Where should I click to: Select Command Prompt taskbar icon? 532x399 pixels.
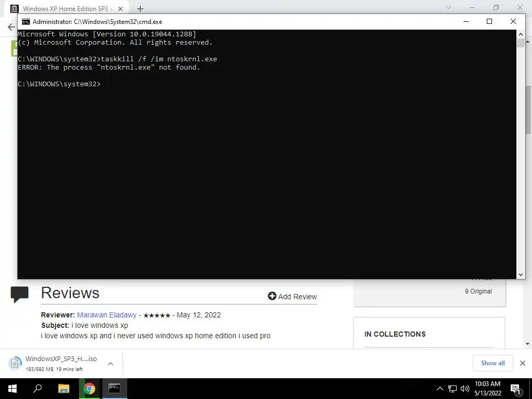(x=114, y=389)
